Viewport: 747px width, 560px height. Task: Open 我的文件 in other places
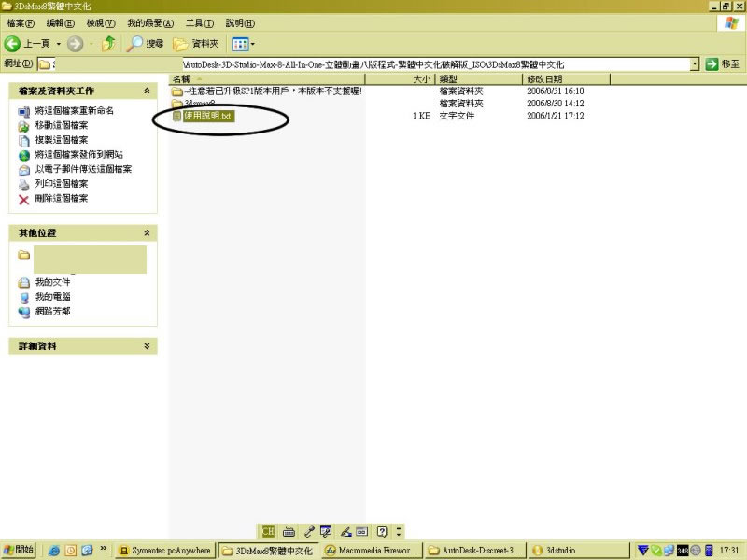point(52,282)
